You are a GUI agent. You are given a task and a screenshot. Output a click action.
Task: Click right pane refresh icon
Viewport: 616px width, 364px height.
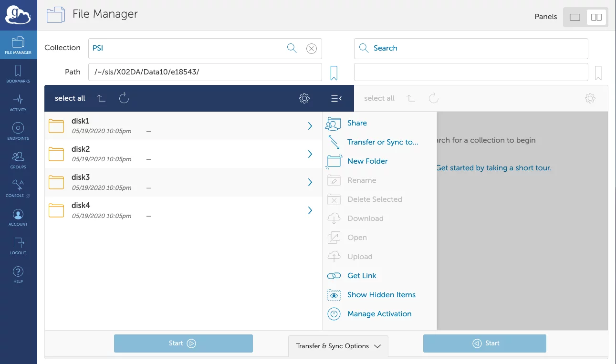433,98
